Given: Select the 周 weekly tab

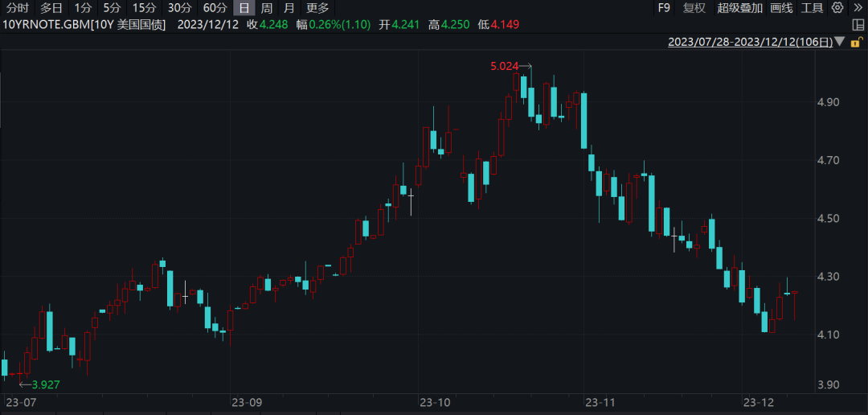Looking at the screenshot, I should pos(266,8).
